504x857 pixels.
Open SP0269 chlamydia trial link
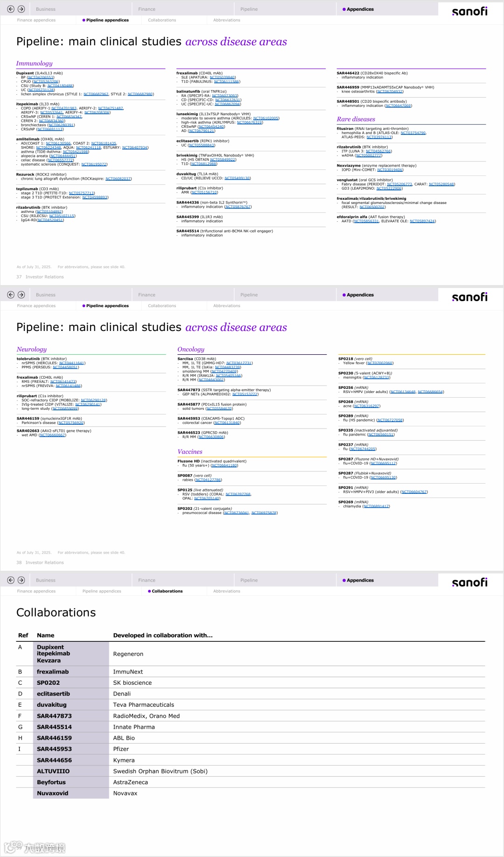click(376, 506)
